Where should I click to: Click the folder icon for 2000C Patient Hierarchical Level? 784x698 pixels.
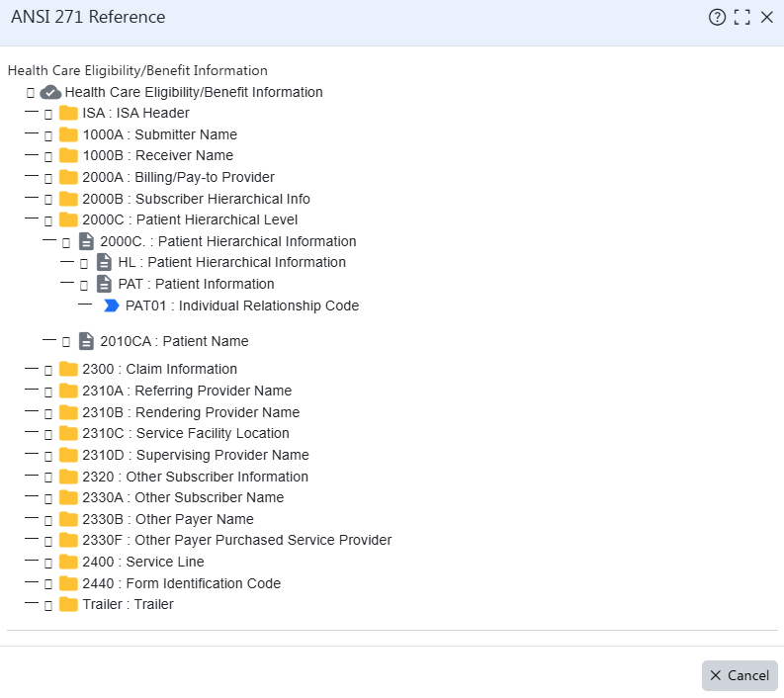tap(68, 220)
